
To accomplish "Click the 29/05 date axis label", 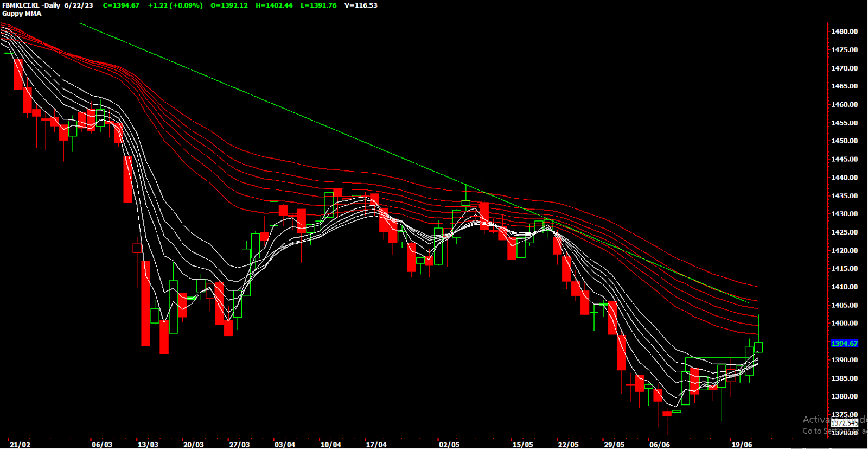I will point(614,445).
